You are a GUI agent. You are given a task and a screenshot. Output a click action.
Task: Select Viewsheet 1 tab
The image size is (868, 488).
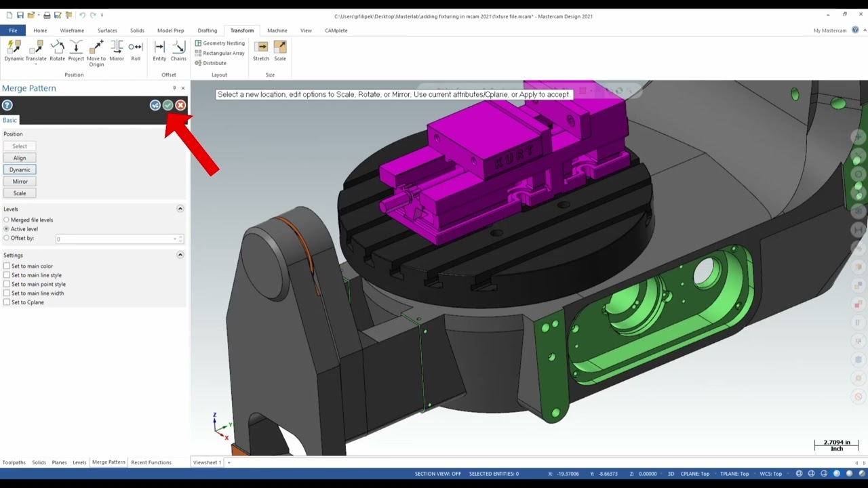click(207, 462)
